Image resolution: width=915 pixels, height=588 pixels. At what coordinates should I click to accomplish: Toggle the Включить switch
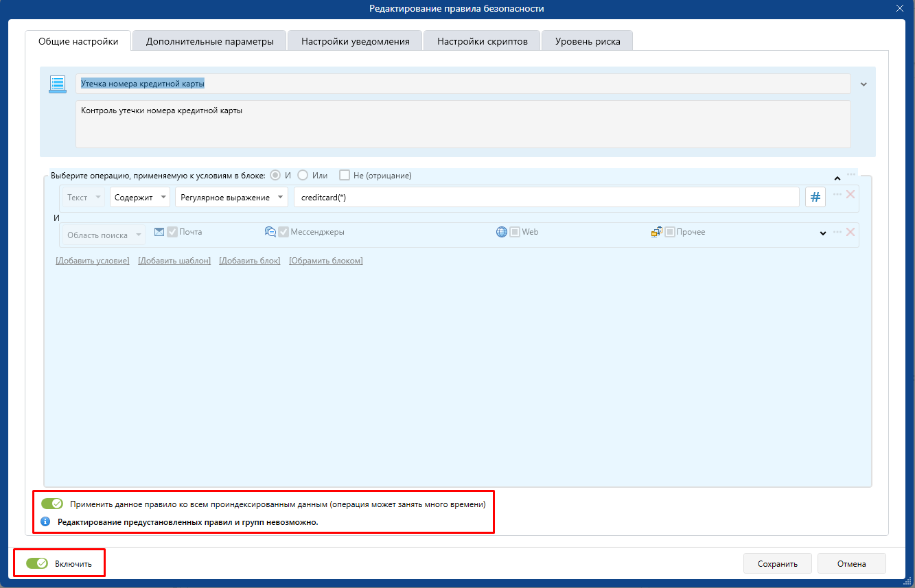coord(37,563)
